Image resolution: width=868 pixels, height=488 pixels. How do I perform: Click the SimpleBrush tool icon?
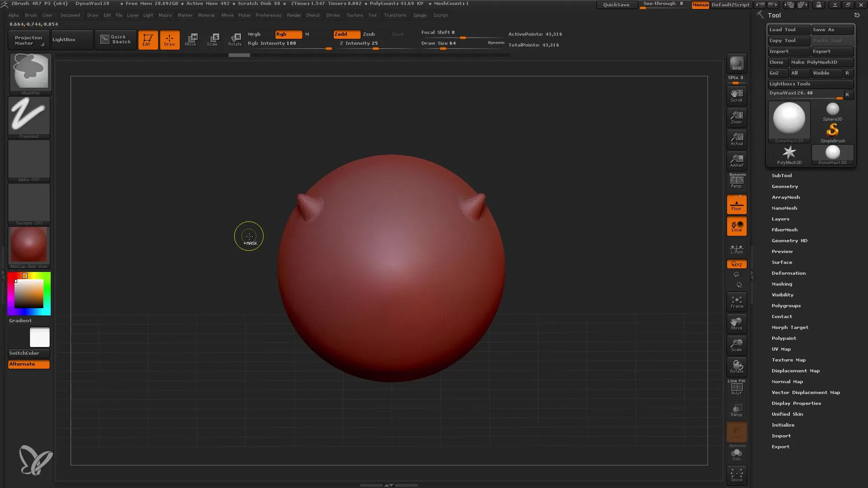(x=833, y=131)
